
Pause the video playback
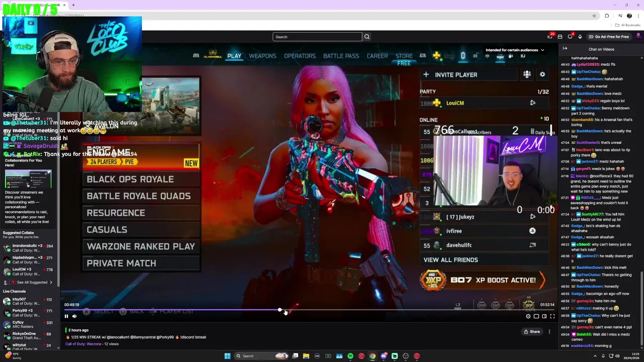pos(66,316)
